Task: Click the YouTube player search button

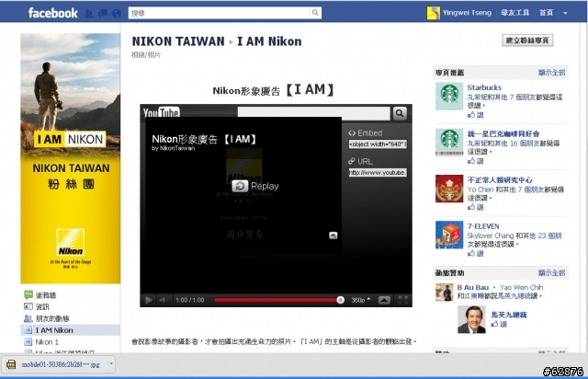Action: [400, 113]
